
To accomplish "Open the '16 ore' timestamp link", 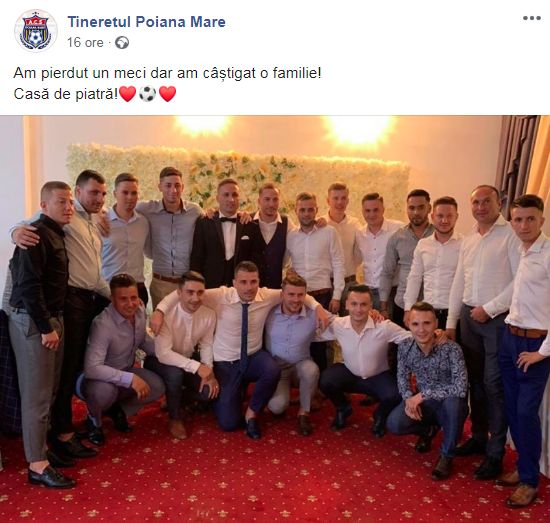I will (85, 43).
